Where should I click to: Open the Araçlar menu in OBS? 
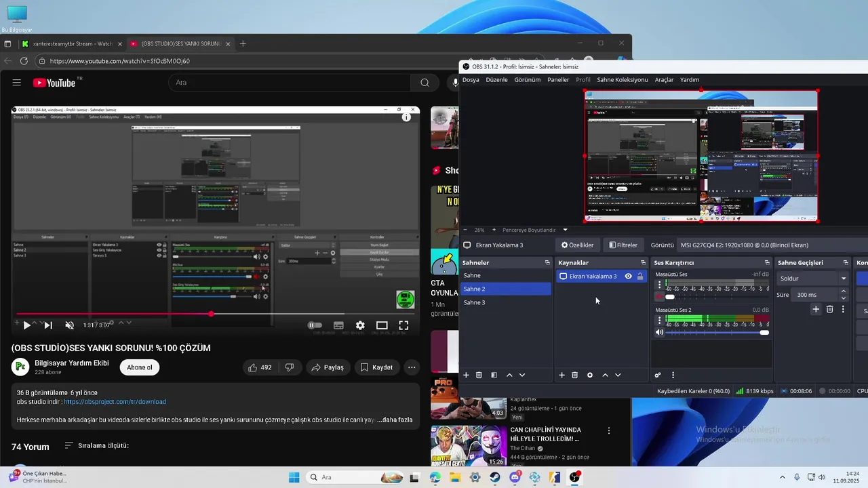click(x=665, y=80)
